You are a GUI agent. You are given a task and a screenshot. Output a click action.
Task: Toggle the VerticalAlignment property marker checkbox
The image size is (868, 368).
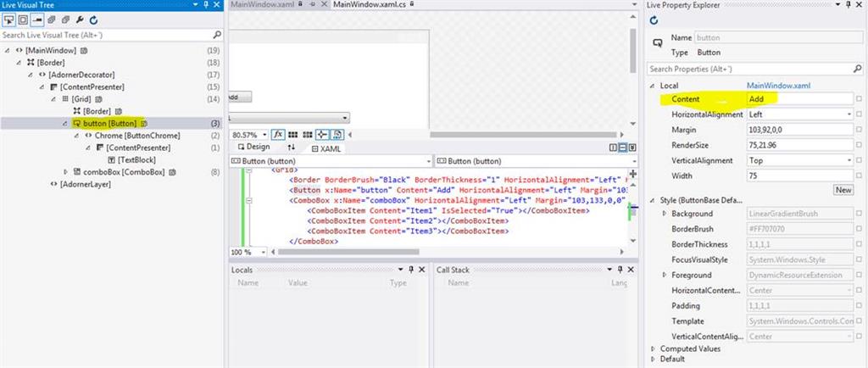click(x=859, y=160)
